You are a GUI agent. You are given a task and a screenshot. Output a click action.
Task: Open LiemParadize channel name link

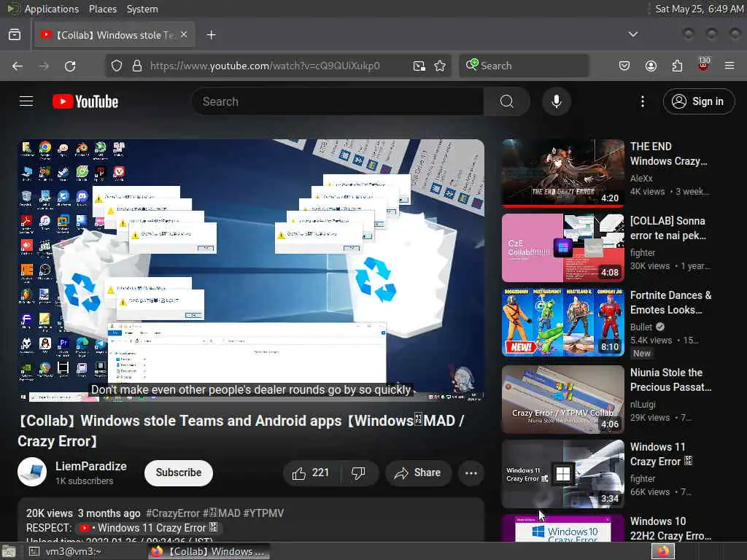(x=91, y=466)
